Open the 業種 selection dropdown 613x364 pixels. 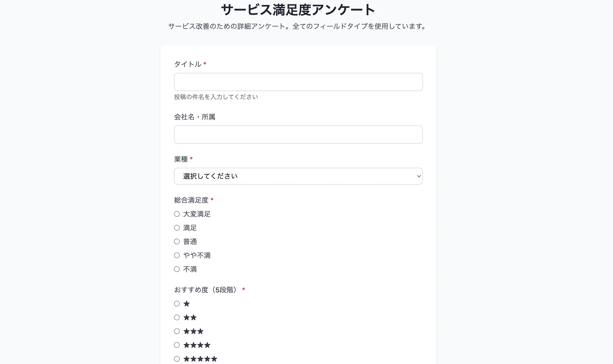pyautogui.click(x=298, y=176)
